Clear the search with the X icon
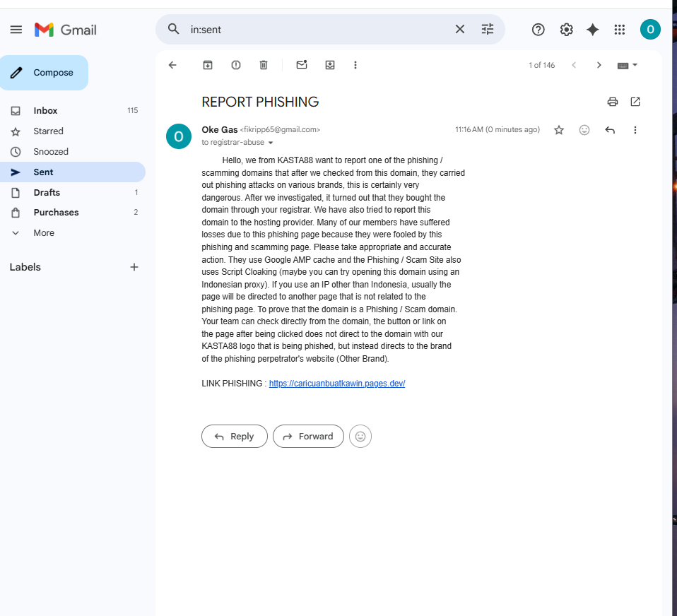Viewport: 677px width, 616px height. pos(460,29)
